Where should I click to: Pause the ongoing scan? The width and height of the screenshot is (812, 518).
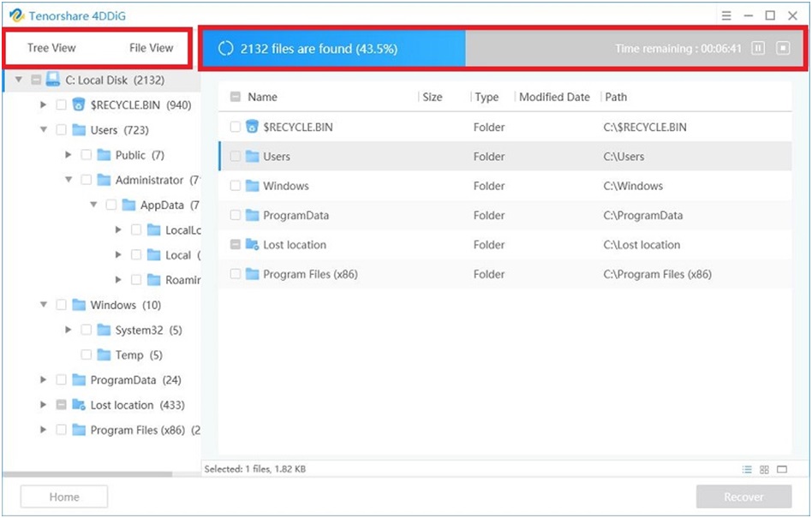757,48
